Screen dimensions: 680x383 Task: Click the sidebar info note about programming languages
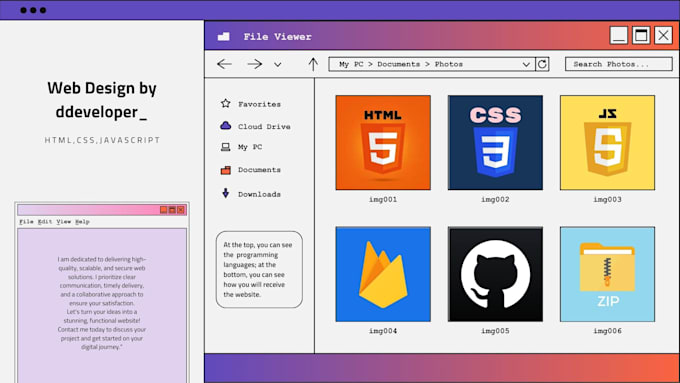coord(259,269)
